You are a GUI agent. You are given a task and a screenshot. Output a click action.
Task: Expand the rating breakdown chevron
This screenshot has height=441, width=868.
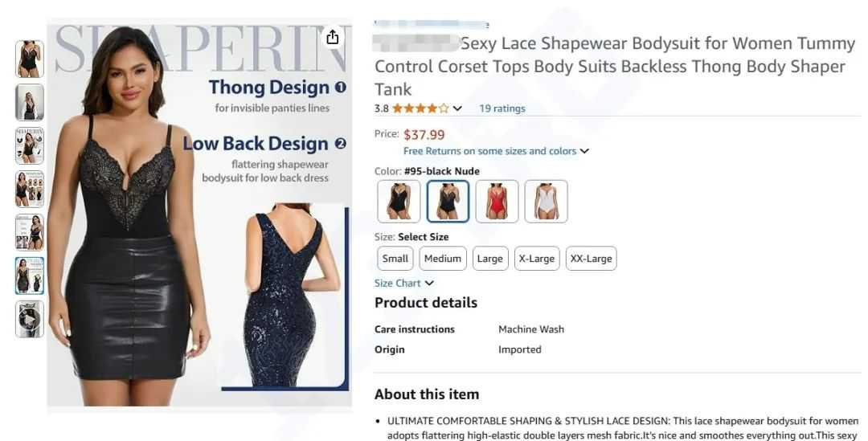(x=457, y=108)
